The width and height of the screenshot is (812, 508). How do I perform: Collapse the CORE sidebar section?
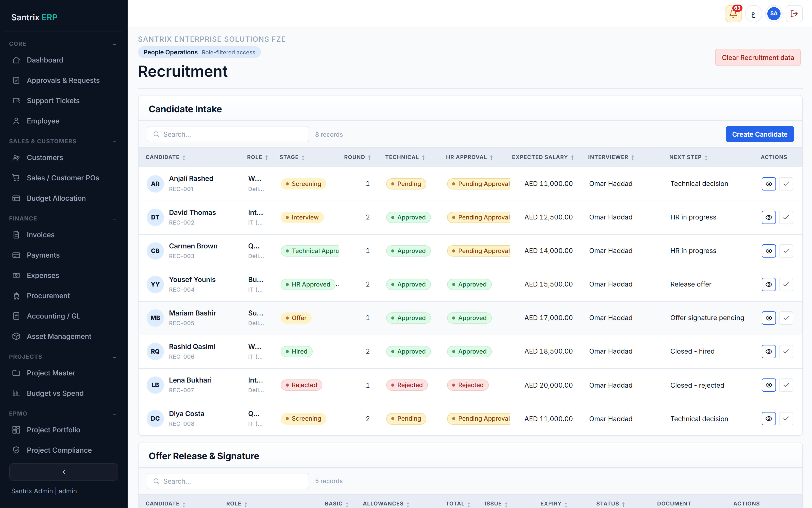click(114, 44)
